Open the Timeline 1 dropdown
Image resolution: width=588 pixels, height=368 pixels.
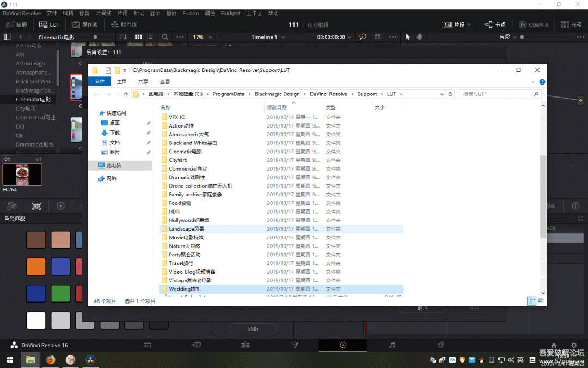[x=283, y=37]
